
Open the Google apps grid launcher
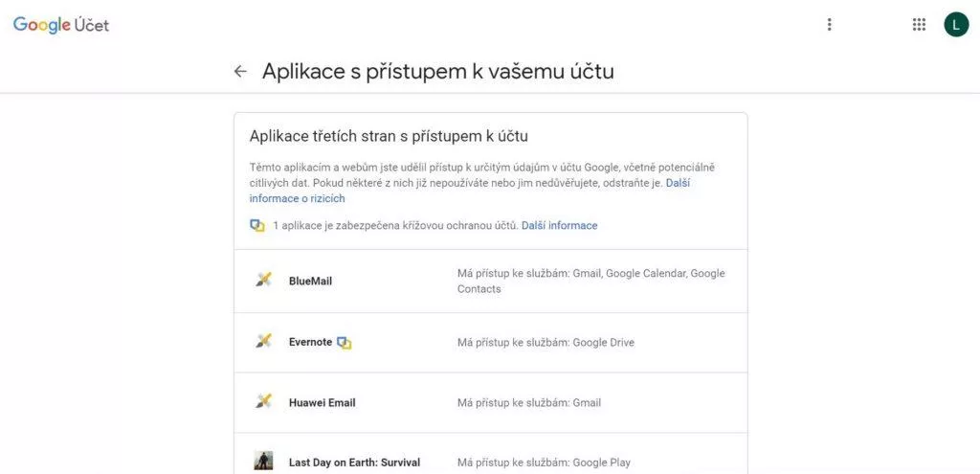click(x=918, y=24)
